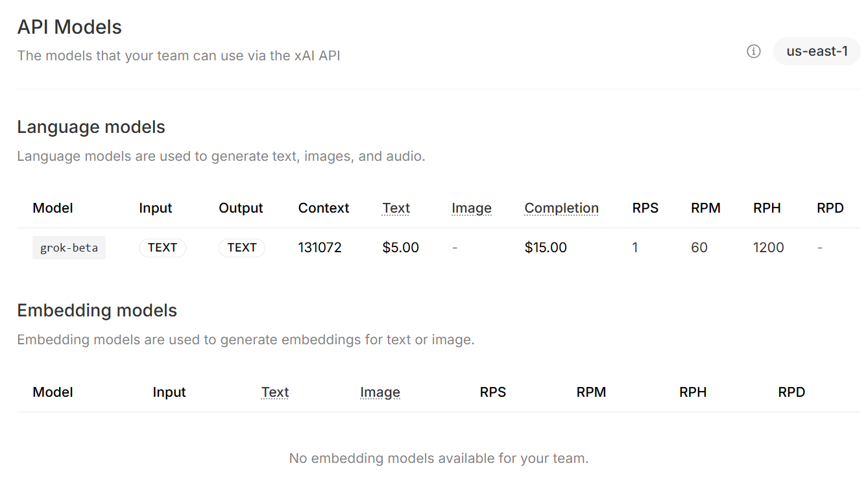
Task: Click the RPH header in Embedding models table
Action: pyautogui.click(x=693, y=392)
